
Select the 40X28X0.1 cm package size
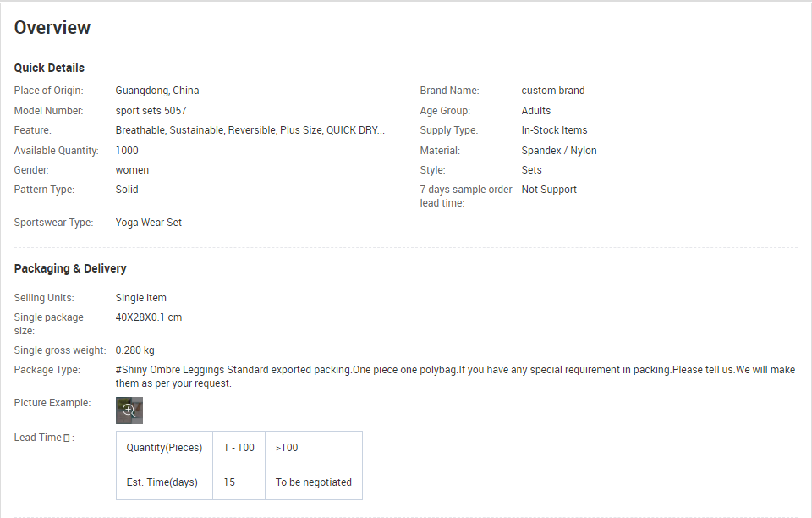point(149,317)
